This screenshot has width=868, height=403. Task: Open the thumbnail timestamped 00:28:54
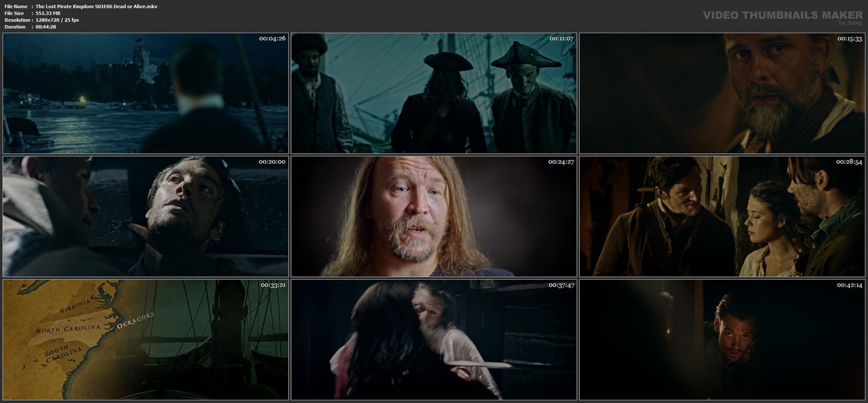pyautogui.click(x=722, y=217)
